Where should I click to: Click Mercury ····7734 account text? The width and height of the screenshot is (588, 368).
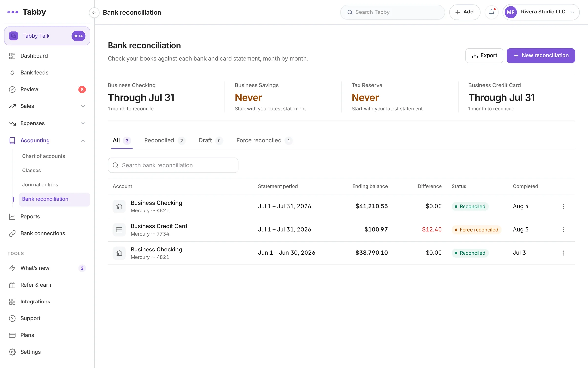(x=150, y=234)
